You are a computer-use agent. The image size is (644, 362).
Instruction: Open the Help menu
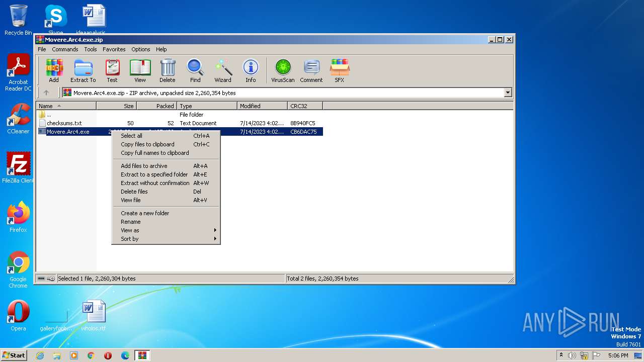click(161, 49)
